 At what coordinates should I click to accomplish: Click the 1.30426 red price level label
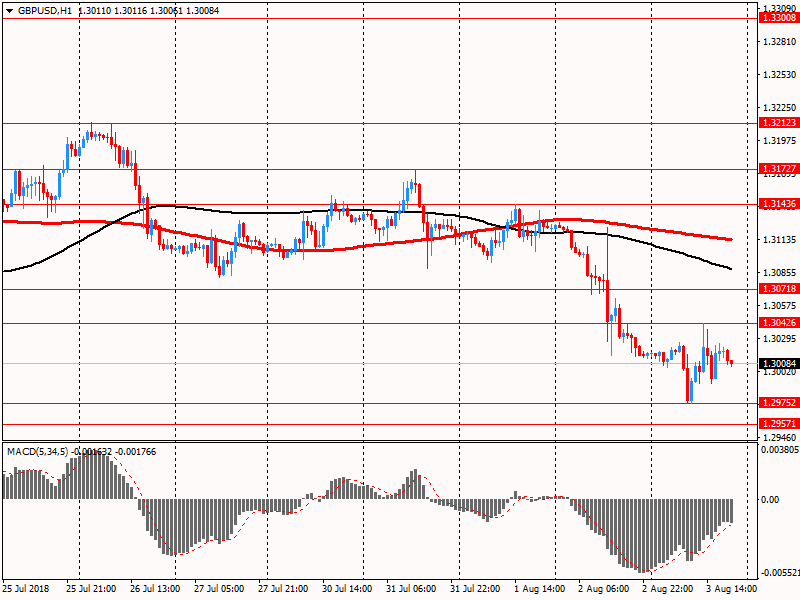(778, 323)
